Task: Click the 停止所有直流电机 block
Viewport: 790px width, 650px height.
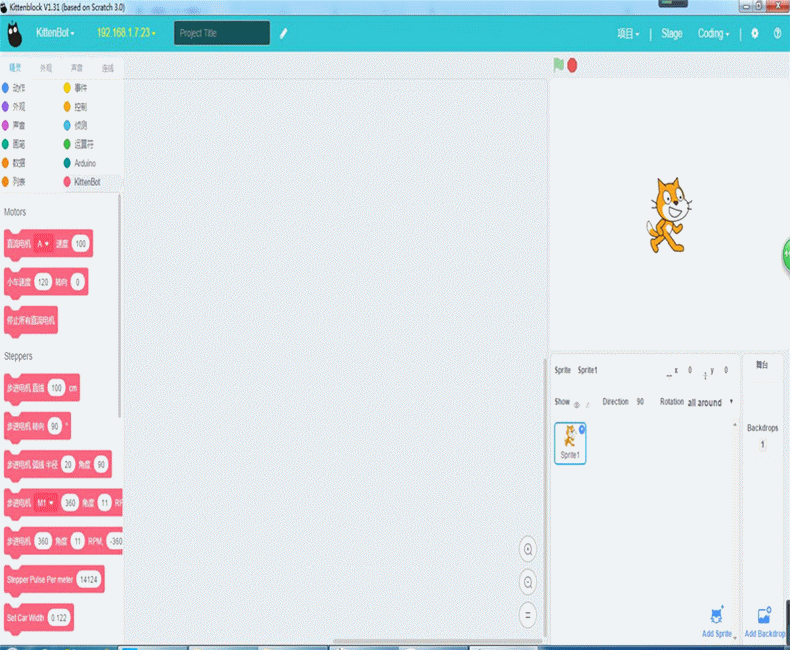Action: tap(31, 320)
